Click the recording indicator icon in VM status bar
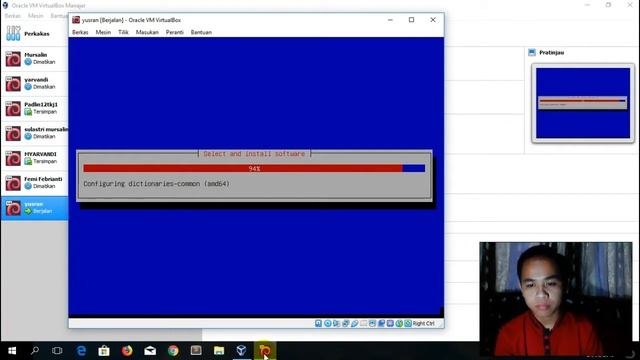The width and height of the screenshot is (640, 360). click(381, 323)
